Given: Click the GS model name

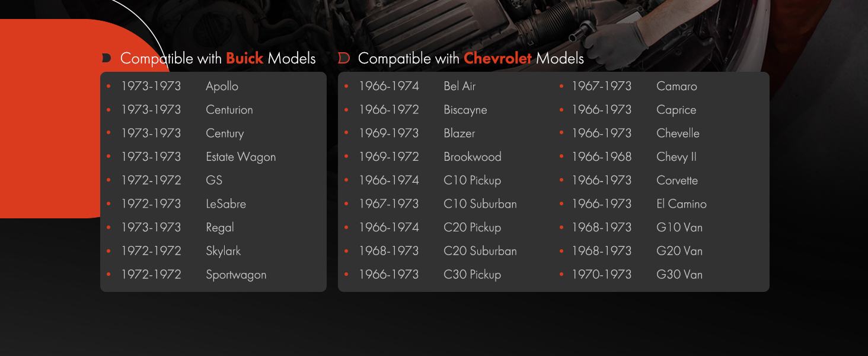Looking at the screenshot, I should coord(214,180).
